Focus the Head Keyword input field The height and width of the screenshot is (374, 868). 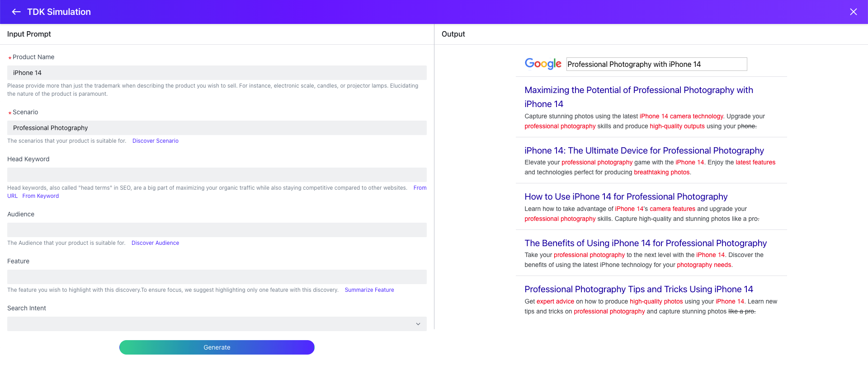(217, 175)
